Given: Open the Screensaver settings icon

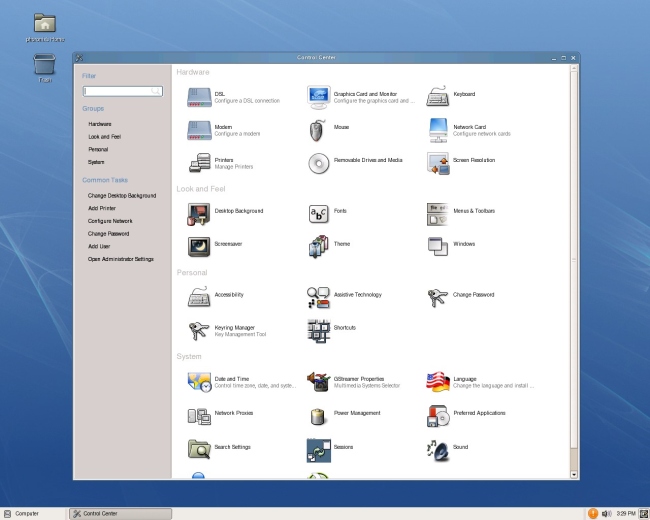Looking at the screenshot, I should click(198, 245).
